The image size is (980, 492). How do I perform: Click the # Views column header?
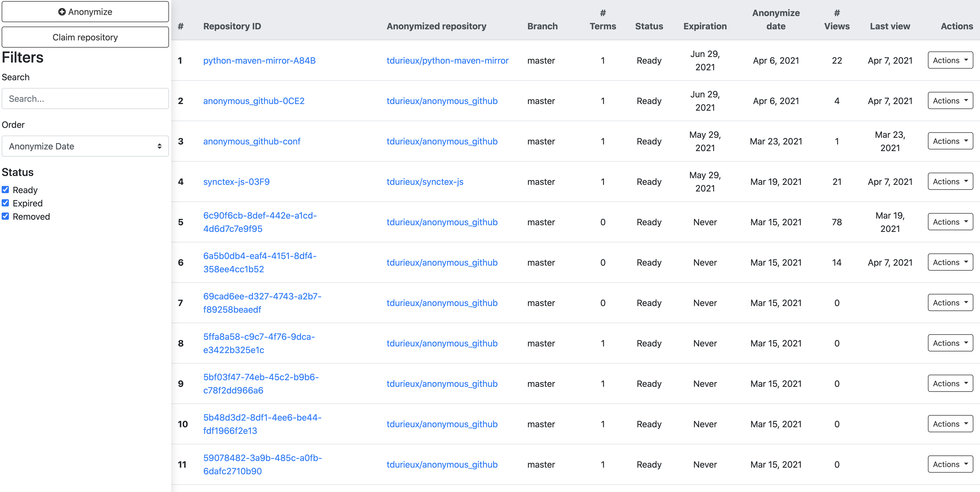[x=837, y=19]
